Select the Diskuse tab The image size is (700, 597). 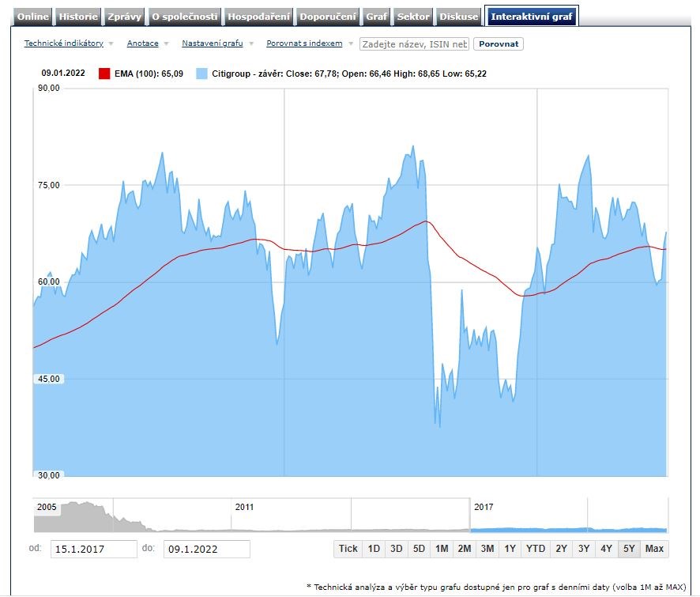459,17
